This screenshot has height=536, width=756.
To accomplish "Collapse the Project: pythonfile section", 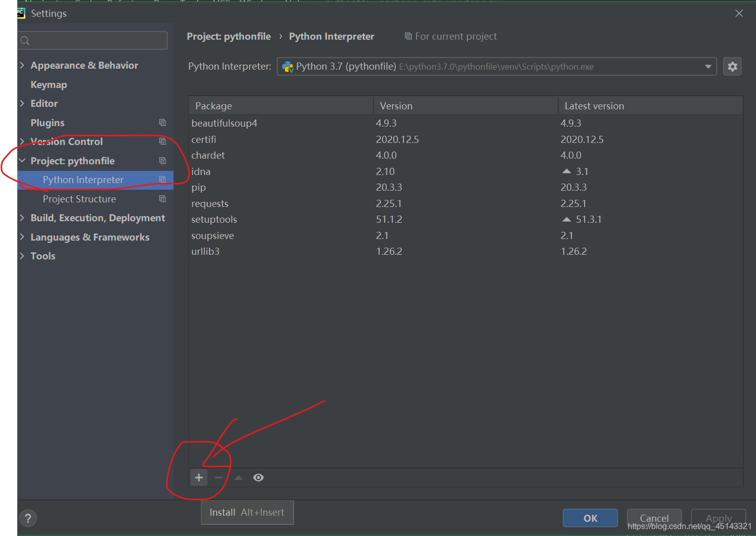I will [x=22, y=161].
